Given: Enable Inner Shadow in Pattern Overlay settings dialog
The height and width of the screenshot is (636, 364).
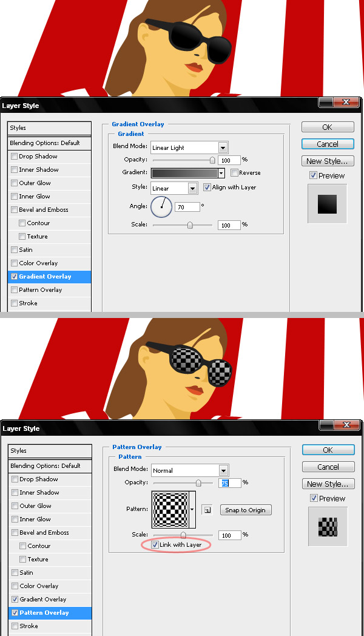Looking at the screenshot, I should tap(15, 492).
